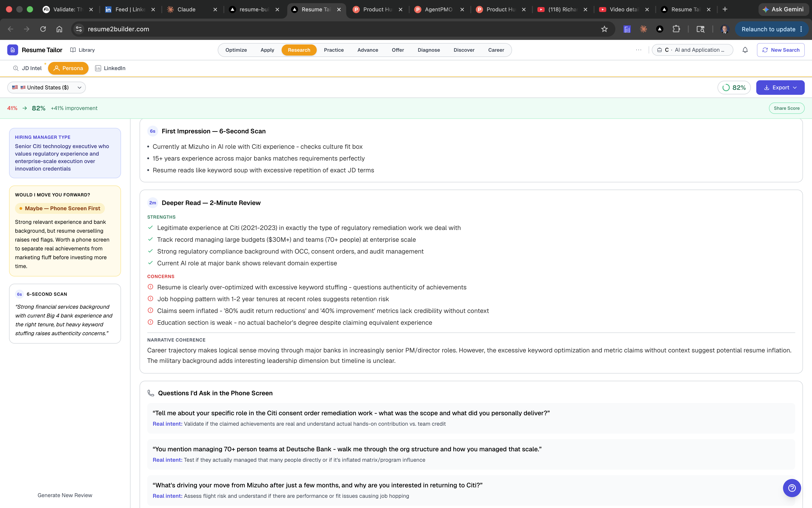Click the media/cast search icon in toolbar

(700, 29)
